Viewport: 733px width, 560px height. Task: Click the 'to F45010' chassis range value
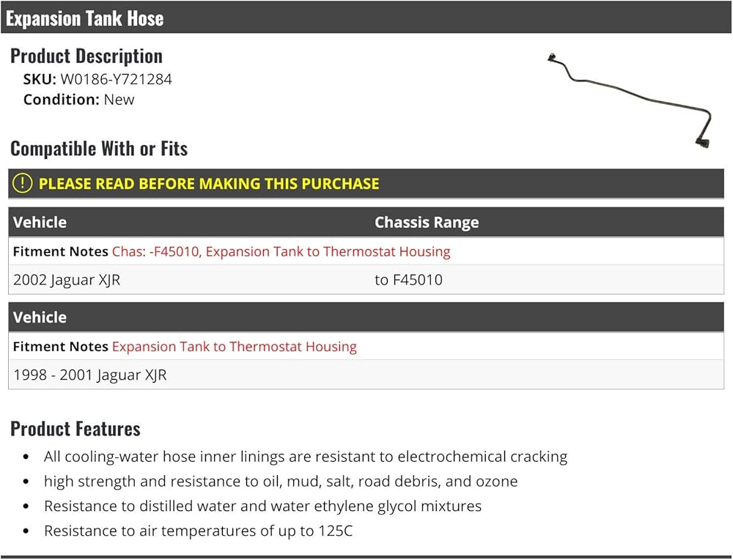point(408,279)
